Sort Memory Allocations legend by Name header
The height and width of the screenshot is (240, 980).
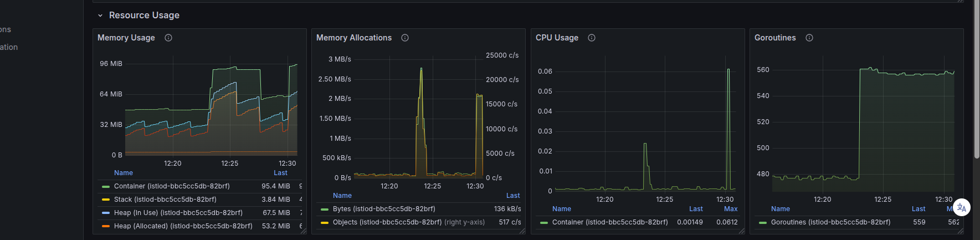point(342,196)
